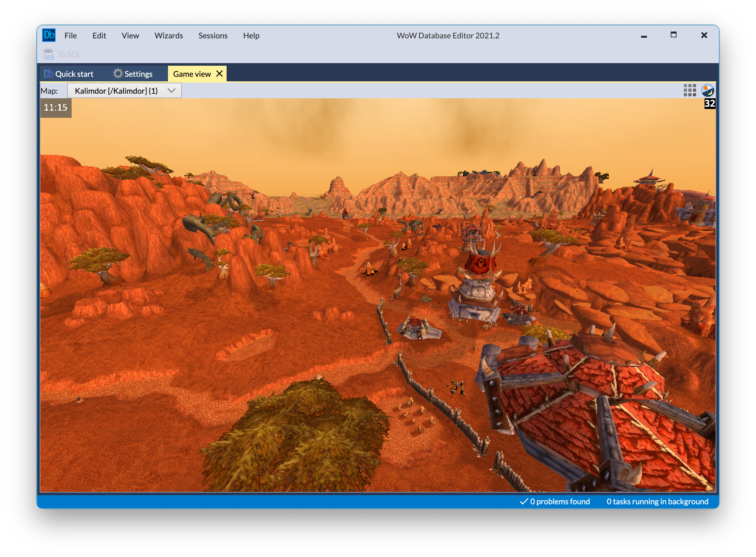
Task: Click the Settings gear icon
Action: (118, 74)
